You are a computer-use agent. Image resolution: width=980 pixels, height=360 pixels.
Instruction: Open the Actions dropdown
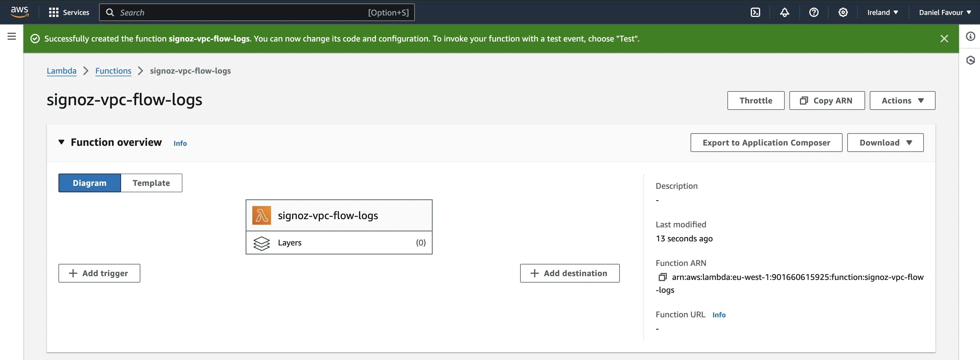(x=903, y=100)
